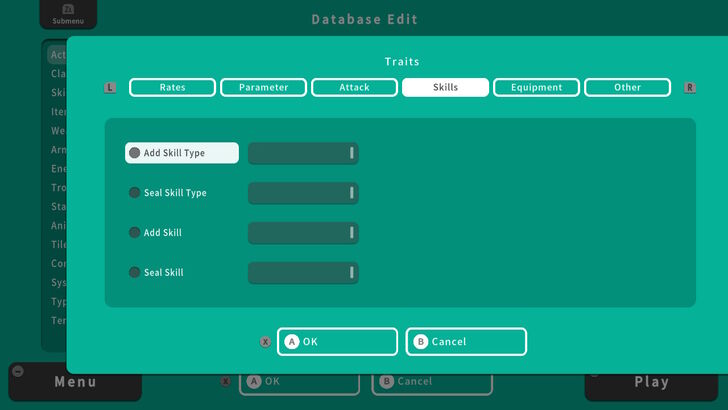The image size is (728, 410).
Task: Click the X button icon beside OK
Action: (265, 342)
